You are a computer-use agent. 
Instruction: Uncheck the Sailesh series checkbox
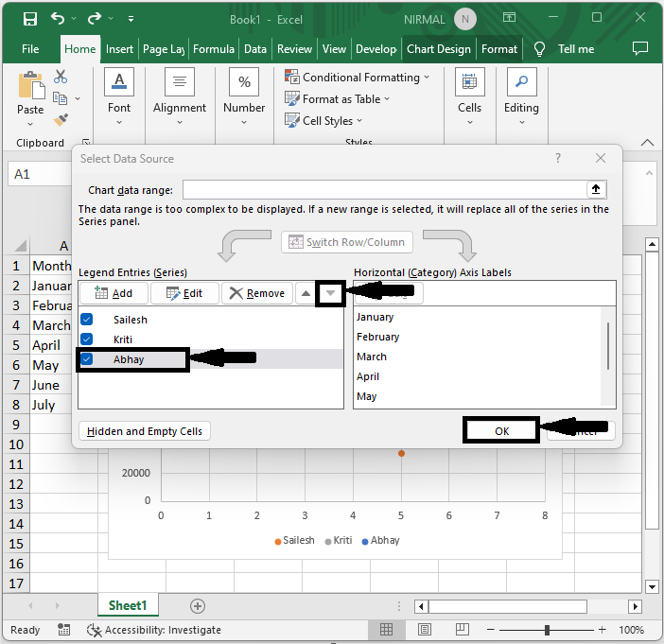tap(87, 320)
